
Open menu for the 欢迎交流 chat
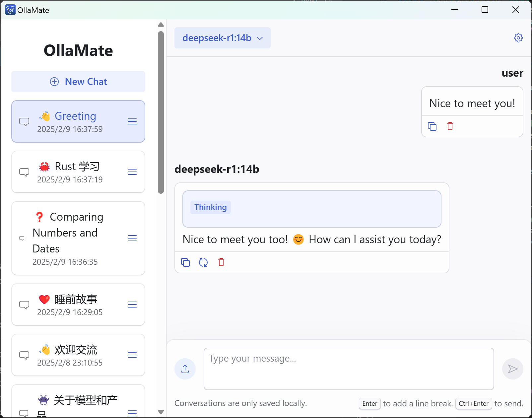(x=132, y=355)
